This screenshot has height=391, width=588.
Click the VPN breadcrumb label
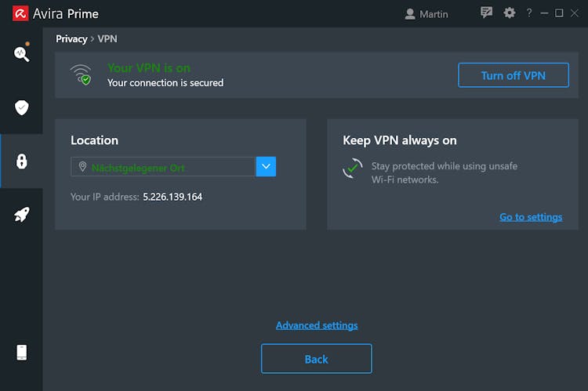(x=107, y=39)
